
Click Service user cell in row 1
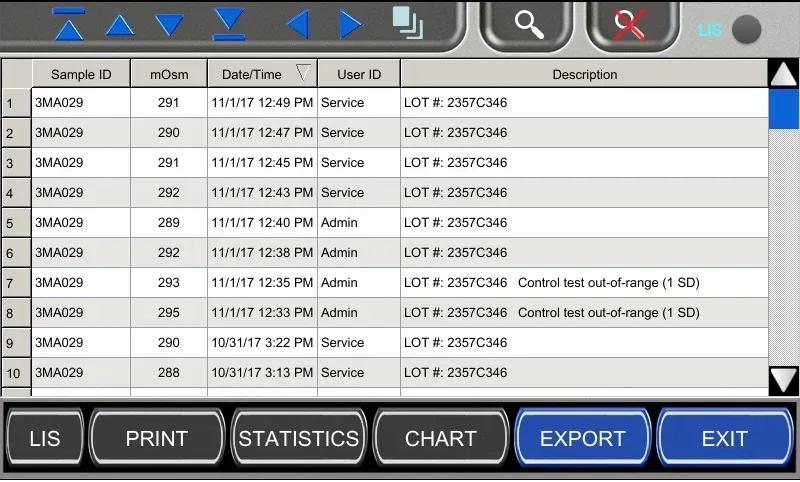359,103
